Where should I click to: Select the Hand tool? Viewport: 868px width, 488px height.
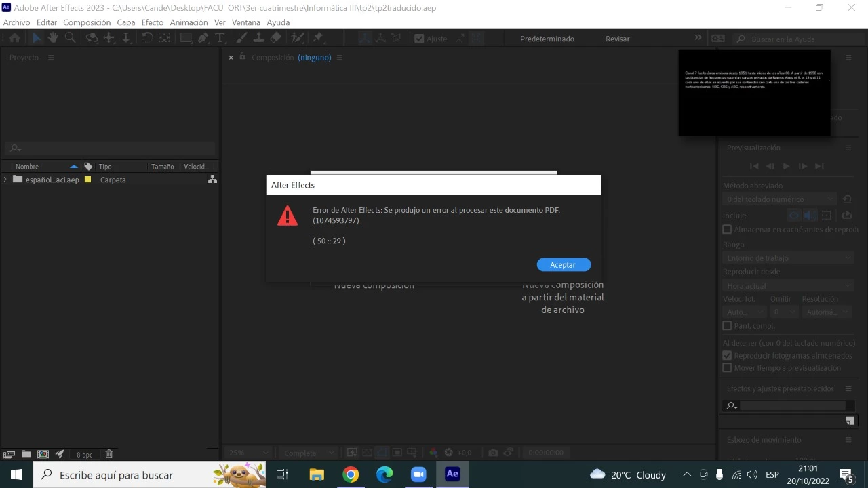pyautogui.click(x=53, y=39)
